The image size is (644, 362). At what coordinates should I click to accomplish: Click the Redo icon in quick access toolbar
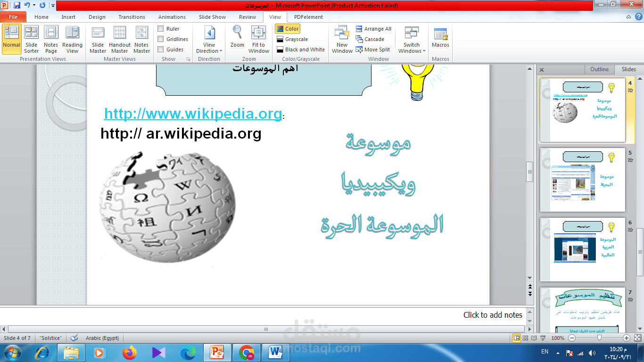click(42, 5)
